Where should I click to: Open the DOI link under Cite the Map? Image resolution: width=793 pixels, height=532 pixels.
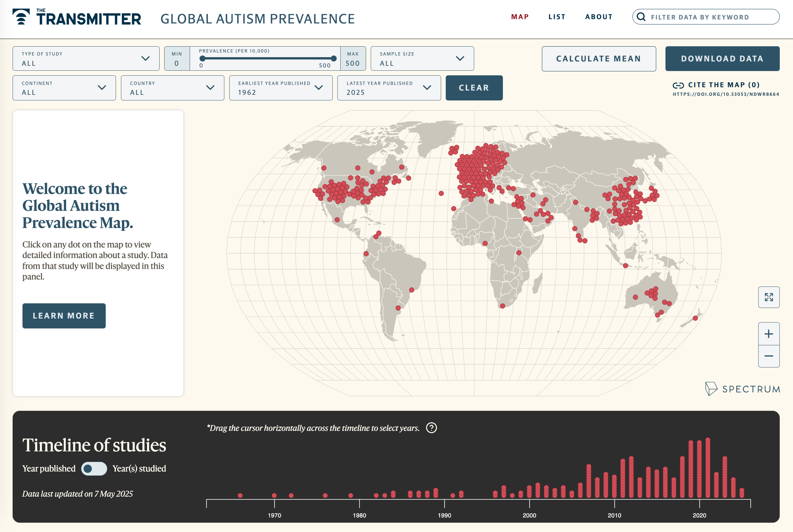[x=726, y=94]
